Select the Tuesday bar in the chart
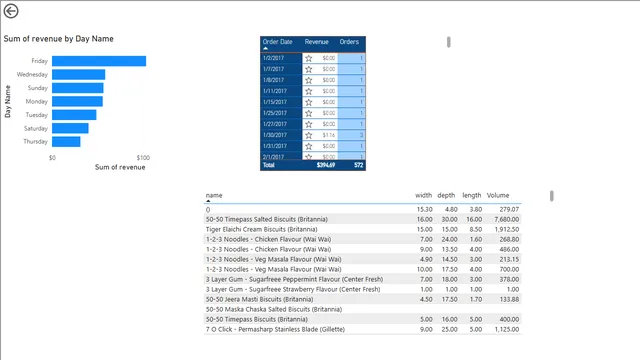This screenshot has width=640, height=360. [74, 115]
